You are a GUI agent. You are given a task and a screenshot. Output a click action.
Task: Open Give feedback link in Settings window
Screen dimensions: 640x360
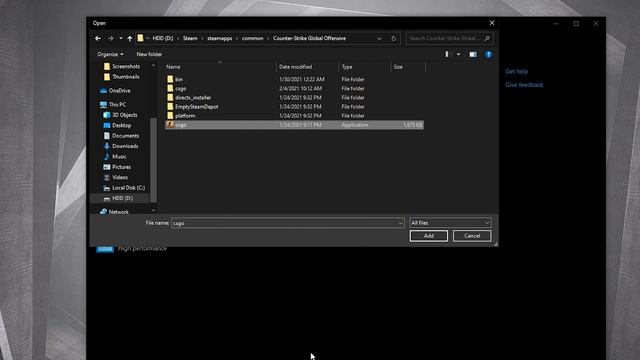point(524,85)
